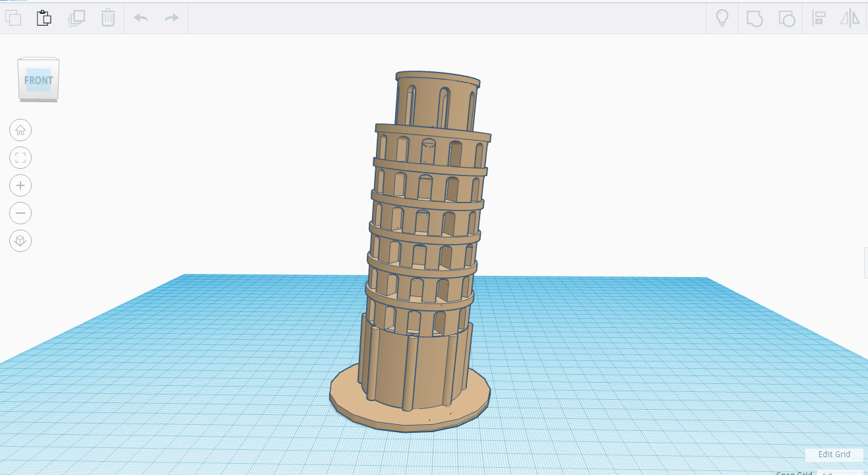Switch between perspective and orthographic view
868x475 pixels.
20,241
